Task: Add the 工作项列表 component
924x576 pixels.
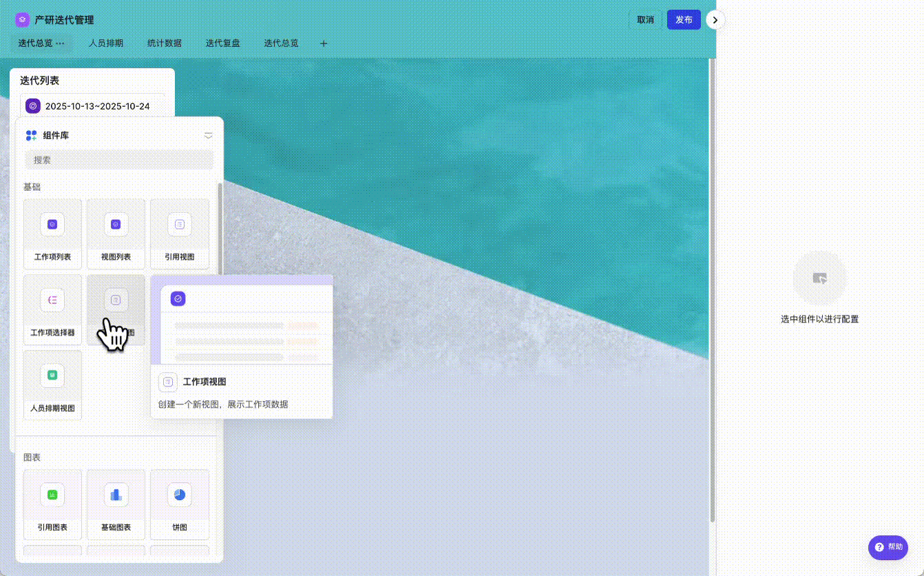Action: (52, 234)
